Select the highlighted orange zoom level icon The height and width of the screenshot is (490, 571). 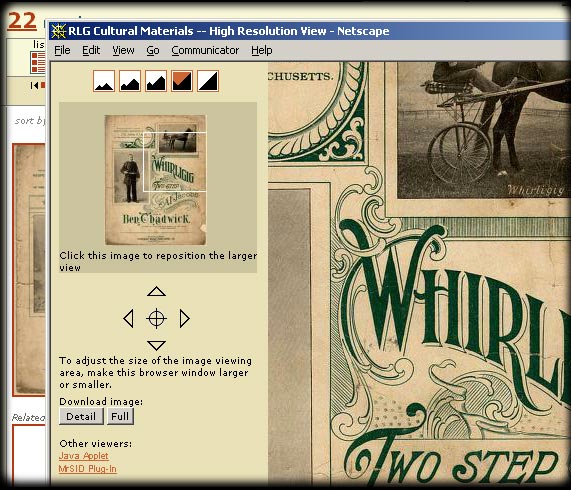182,81
